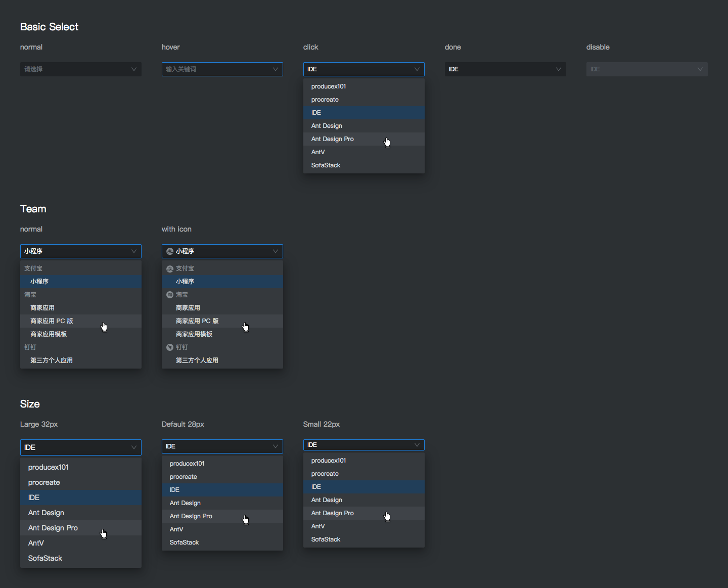The height and width of the screenshot is (588, 728).
Task: Open the disabled IDE select box
Action: (647, 69)
